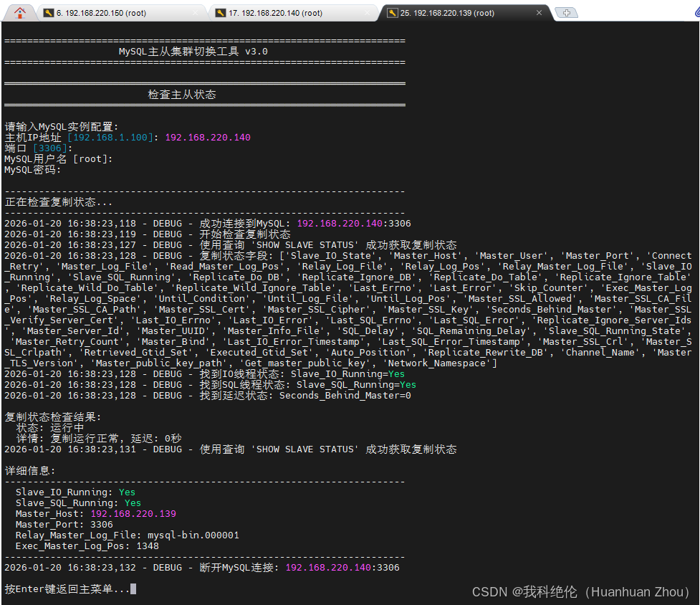Click Master_Host value 192.168.220.139

point(133,514)
